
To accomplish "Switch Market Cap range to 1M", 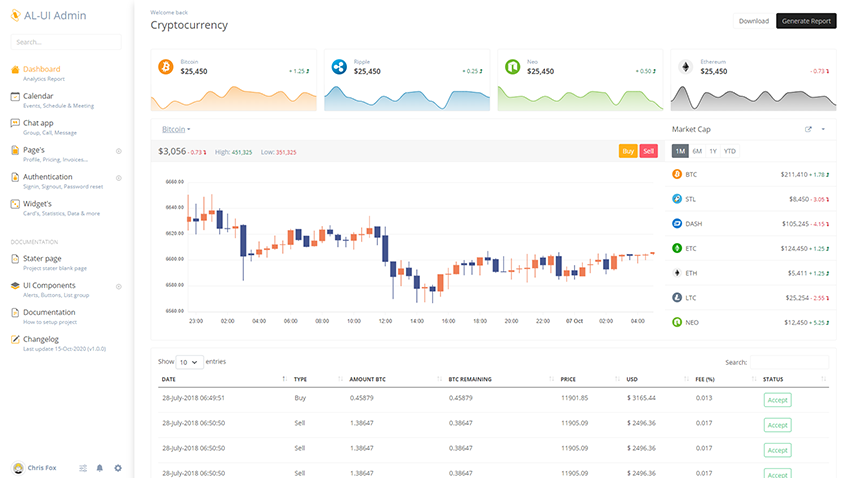I will click(679, 151).
